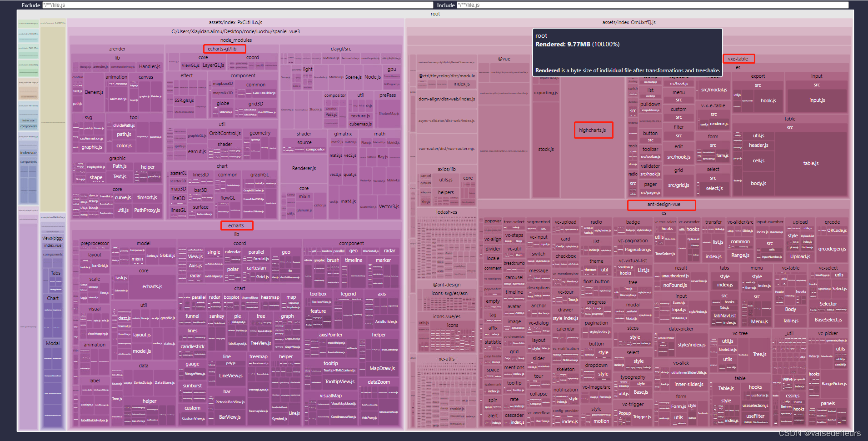Click the Pagination.js block
Screen dimensions: 868x441
click(638, 250)
